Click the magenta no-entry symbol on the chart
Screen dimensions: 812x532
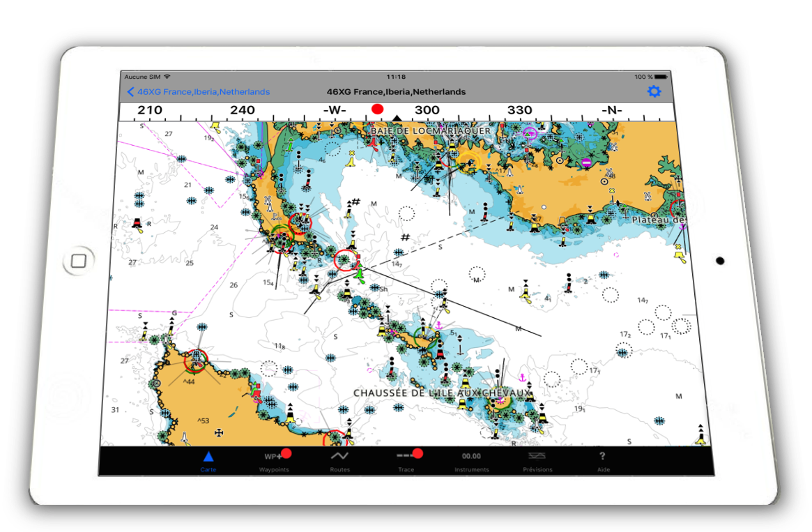[x=585, y=162]
